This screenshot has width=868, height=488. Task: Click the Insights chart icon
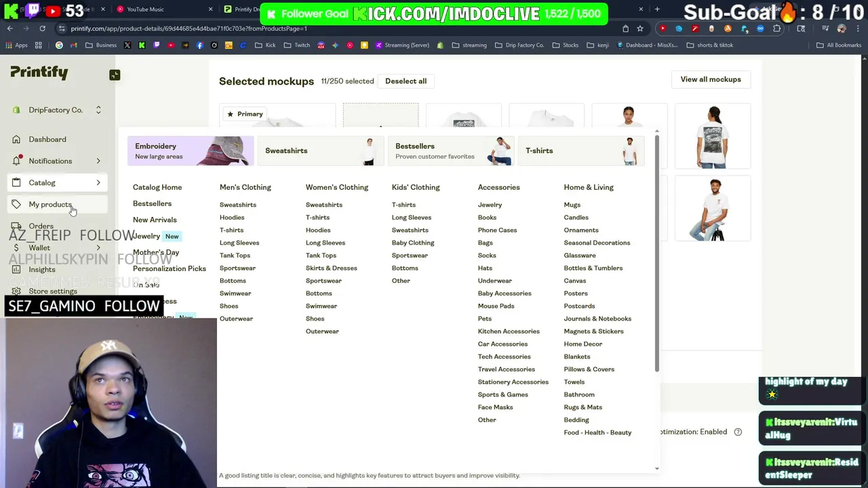(x=16, y=270)
